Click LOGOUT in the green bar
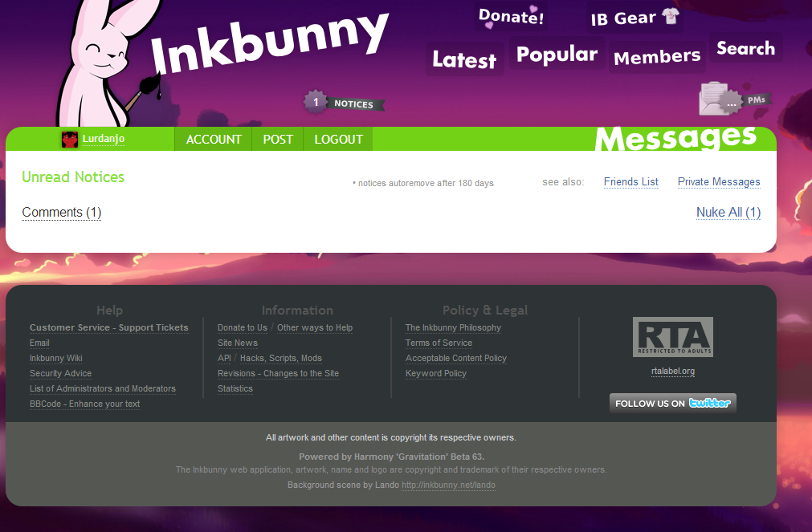Image resolution: width=812 pixels, height=532 pixels. [338, 139]
